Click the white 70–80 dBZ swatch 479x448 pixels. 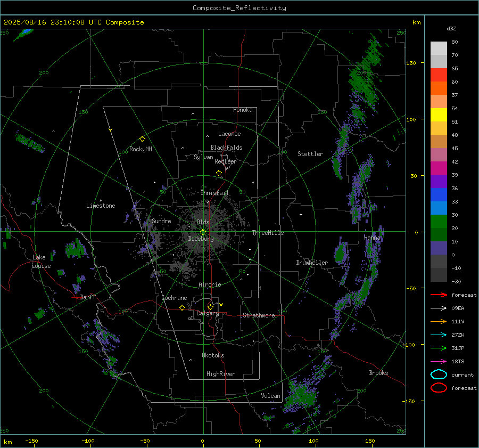[439, 48]
